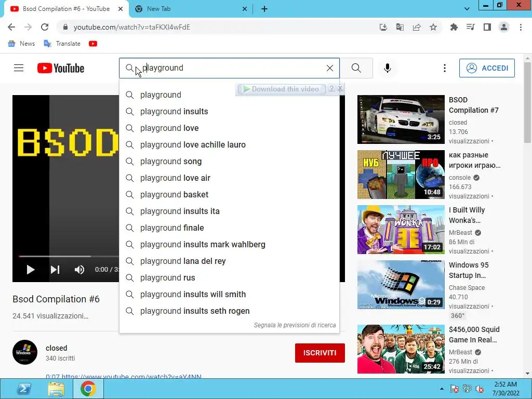The height and width of the screenshot is (399, 532).
Task: Pick the 'playground love air' suggestion
Action: pos(229,178)
